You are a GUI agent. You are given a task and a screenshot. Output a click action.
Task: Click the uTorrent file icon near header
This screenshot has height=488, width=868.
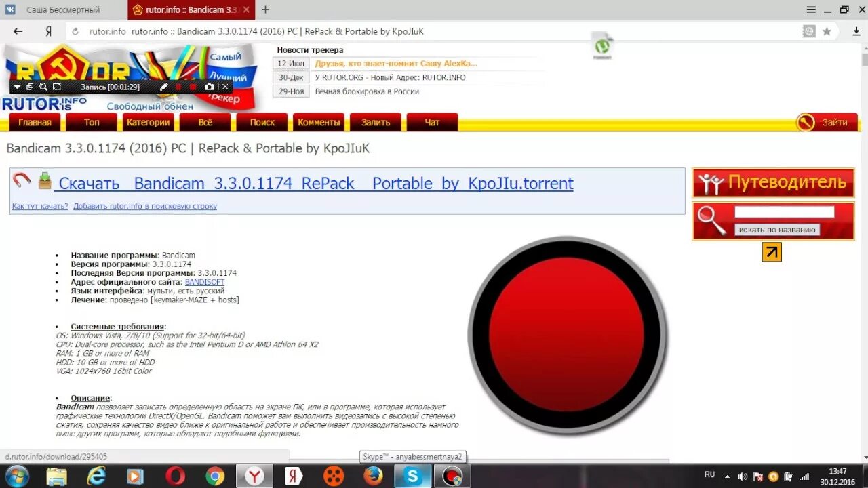[602, 46]
